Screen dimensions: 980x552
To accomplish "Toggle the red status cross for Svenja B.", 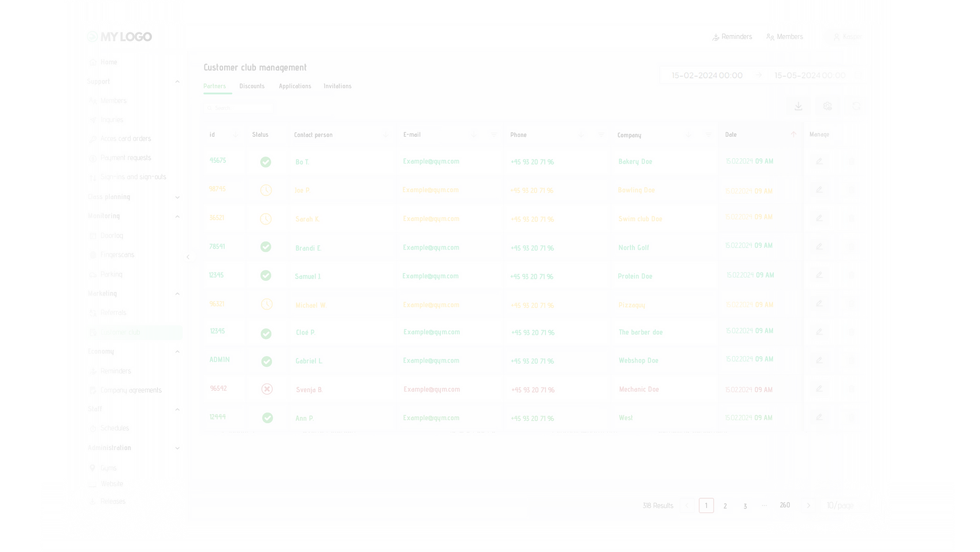I will (x=267, y=389).
